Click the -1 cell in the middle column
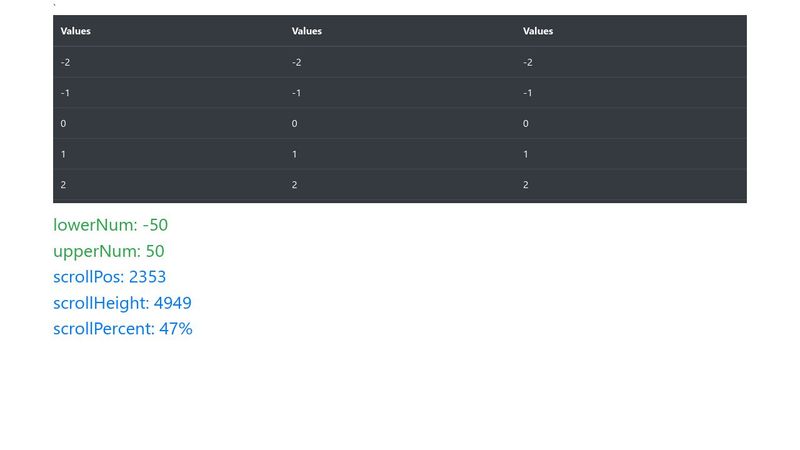800x450 pixels. 297,93
